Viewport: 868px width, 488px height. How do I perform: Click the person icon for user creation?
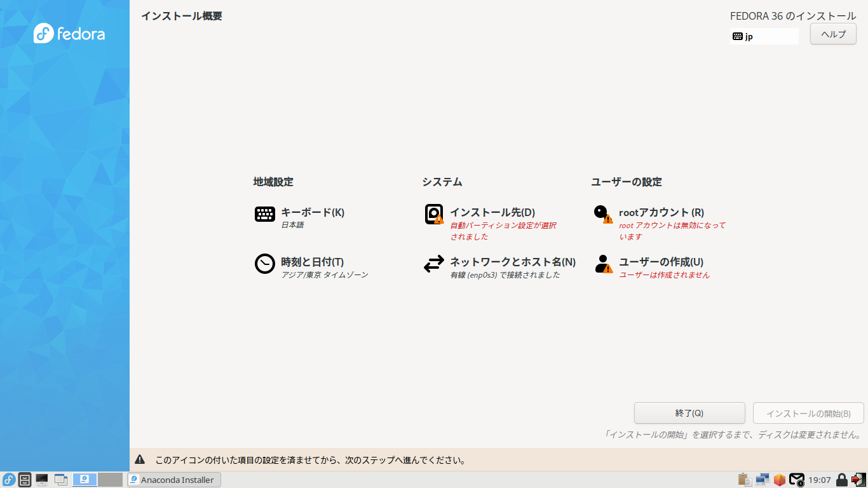coord(603,264)
